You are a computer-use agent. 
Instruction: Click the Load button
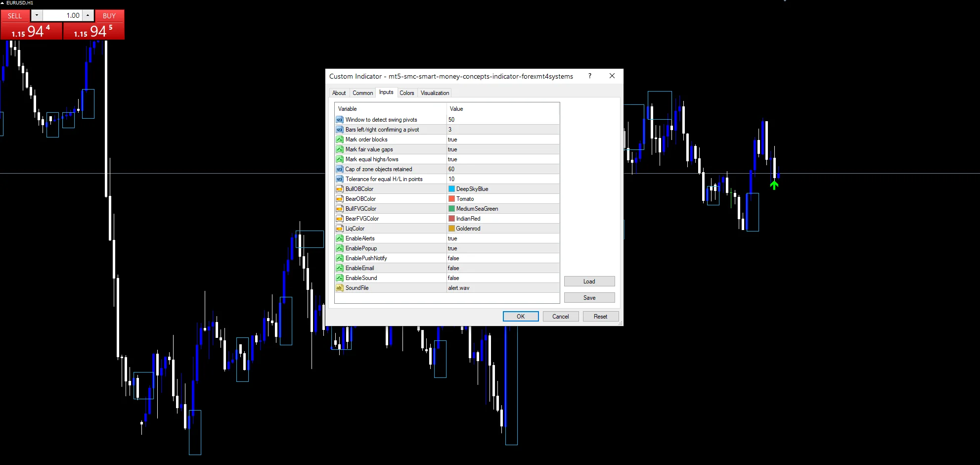(x=589, y=281)
